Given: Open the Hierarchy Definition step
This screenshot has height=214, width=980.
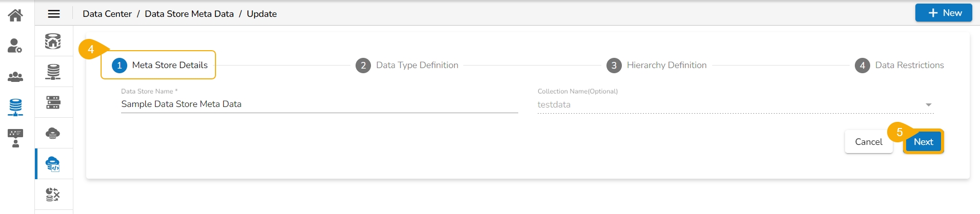Looking at the screenshot, I should pyautogui.click(x=657, y=65).
